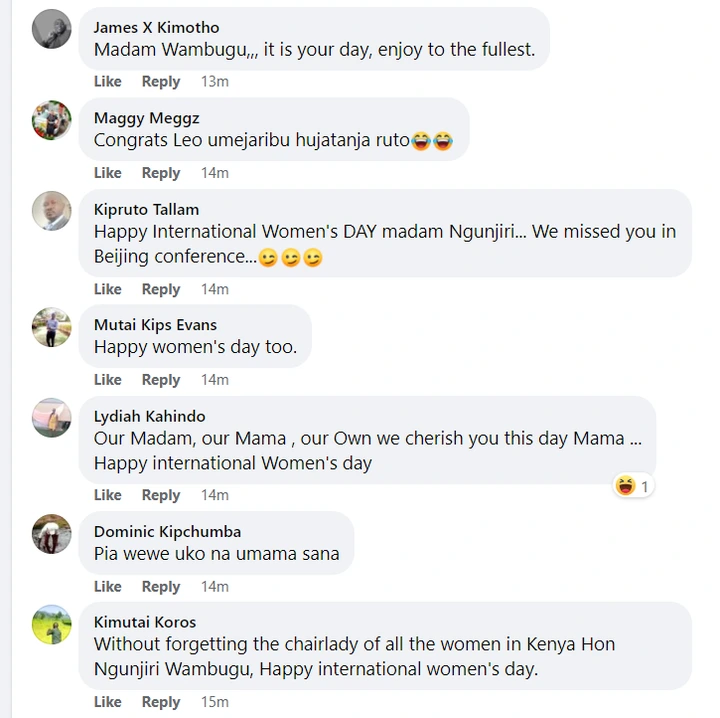Click the 15m timestamp on Koros' comment
This screenshot has height=718, width=720.
pyautogui.click(x=215, y=702)
